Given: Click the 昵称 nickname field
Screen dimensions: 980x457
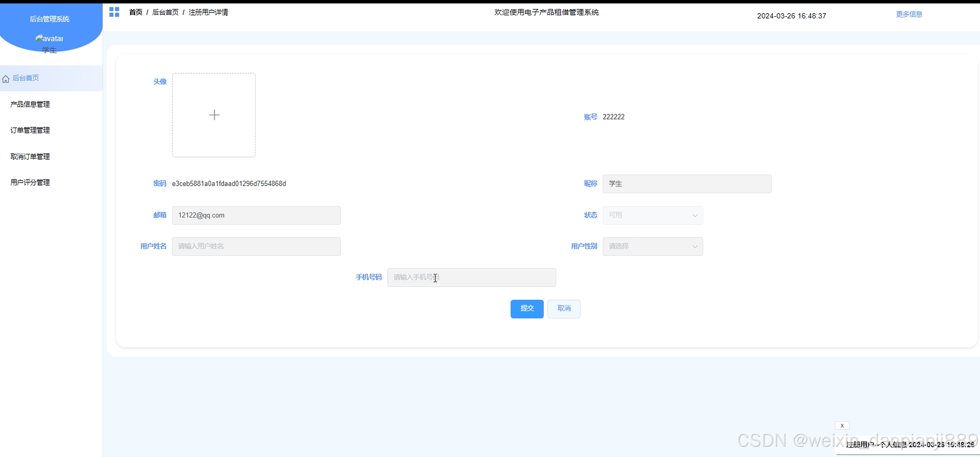Looking at the screenshot, I should (x=687, y=184).
